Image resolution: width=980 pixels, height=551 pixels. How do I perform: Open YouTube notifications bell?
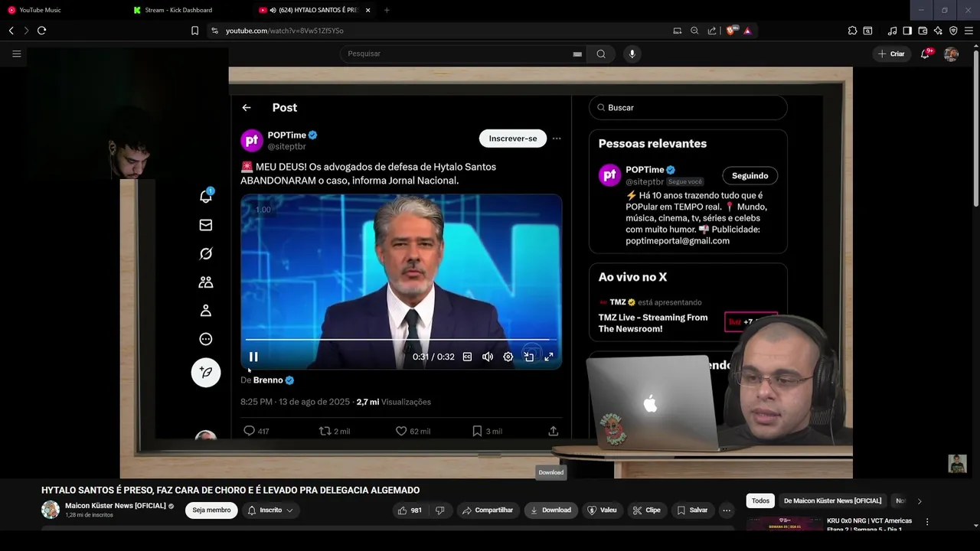click(x=925, y=54)
